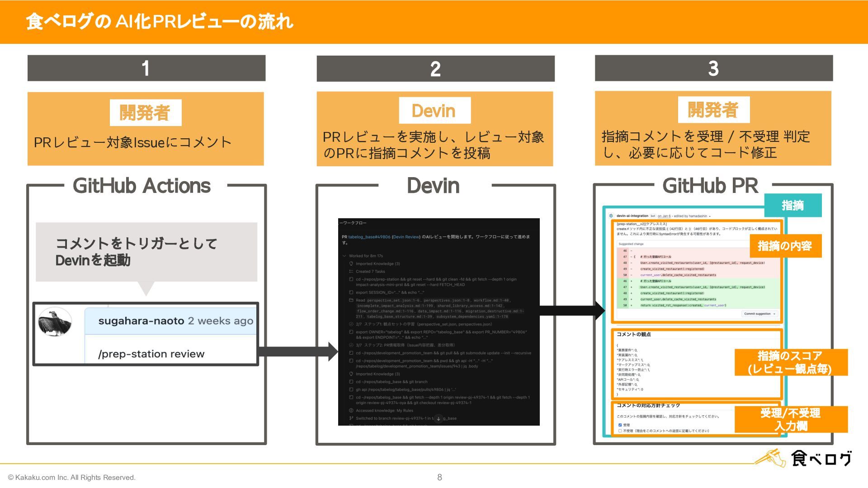
Task: Click the /prep-station review comment text
Action: pos(151,354)
